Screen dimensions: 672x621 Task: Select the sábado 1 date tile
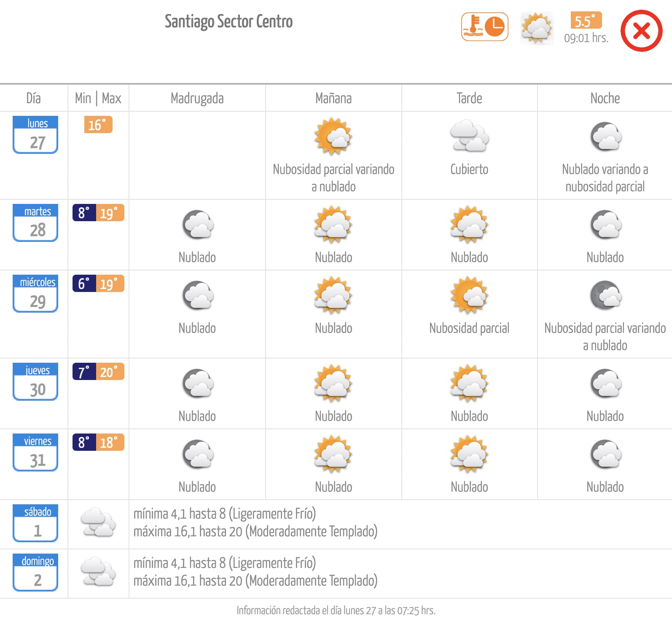point(35,523)
